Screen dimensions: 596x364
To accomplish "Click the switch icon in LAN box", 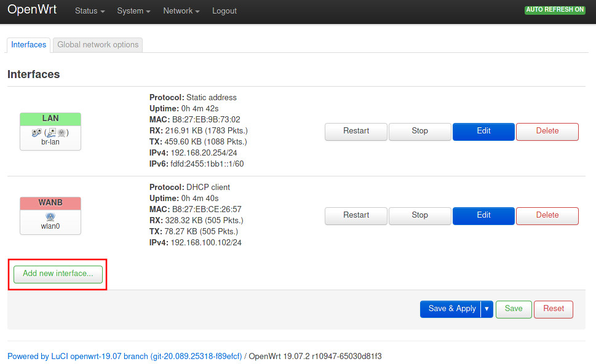I will [x=36, y=133].
